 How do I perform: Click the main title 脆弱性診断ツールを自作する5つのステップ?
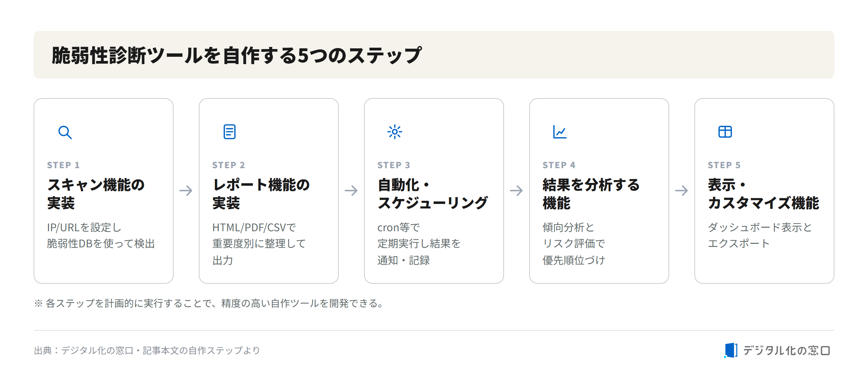(237, 55)
